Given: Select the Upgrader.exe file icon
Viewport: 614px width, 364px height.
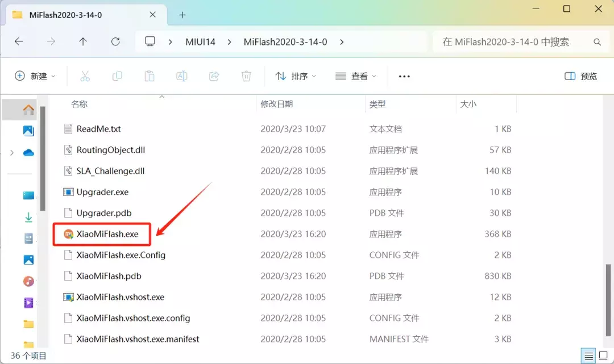Looking at the screenshot, I should pos(68,192).
